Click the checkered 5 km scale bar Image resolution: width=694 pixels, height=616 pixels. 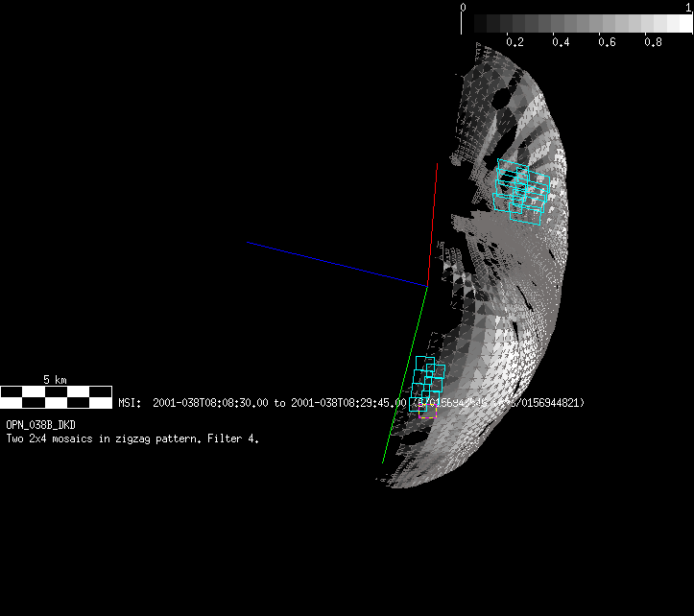tap(56, 395)
